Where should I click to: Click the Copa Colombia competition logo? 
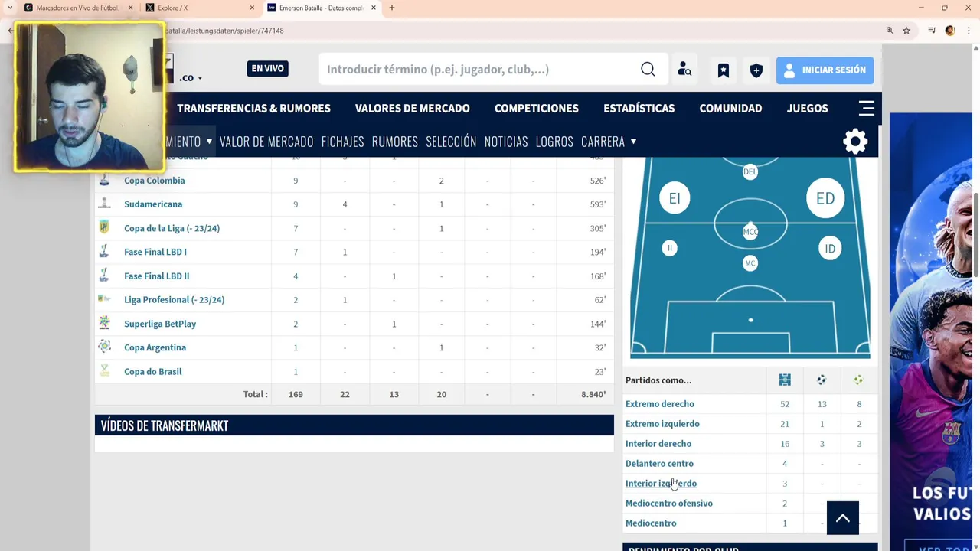104,181
